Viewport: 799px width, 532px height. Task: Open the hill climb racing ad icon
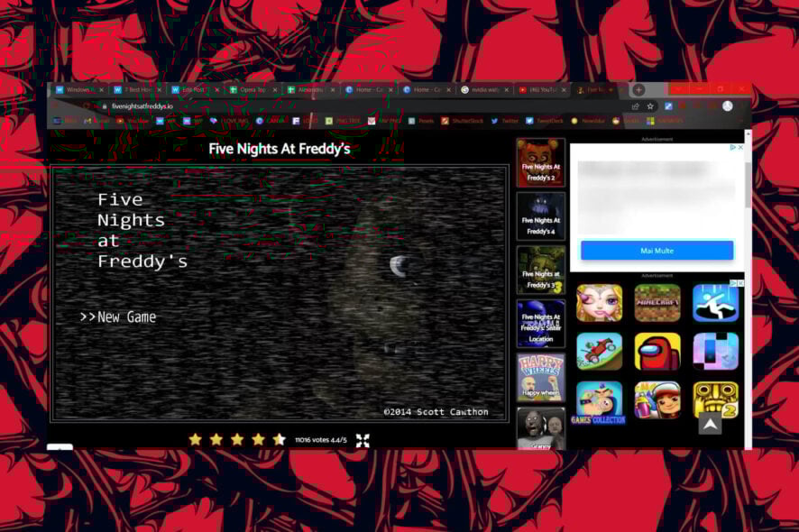[x=599, y=352]
